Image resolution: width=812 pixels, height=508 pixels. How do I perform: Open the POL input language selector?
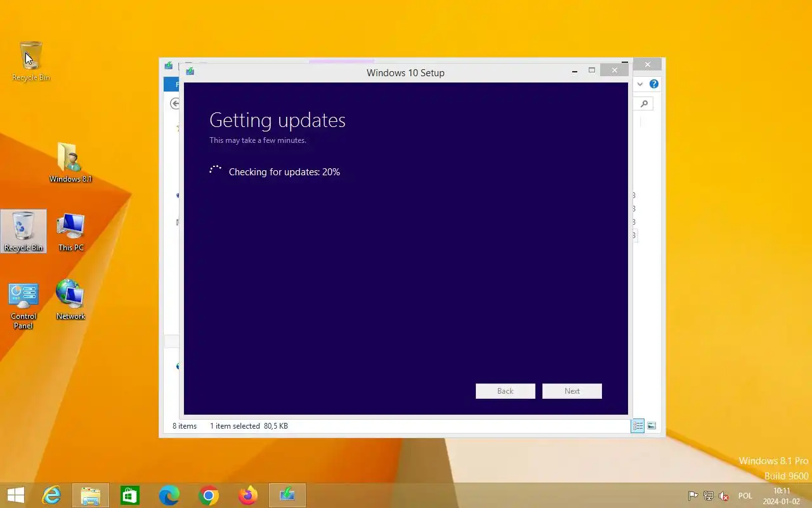coord(745,496)
